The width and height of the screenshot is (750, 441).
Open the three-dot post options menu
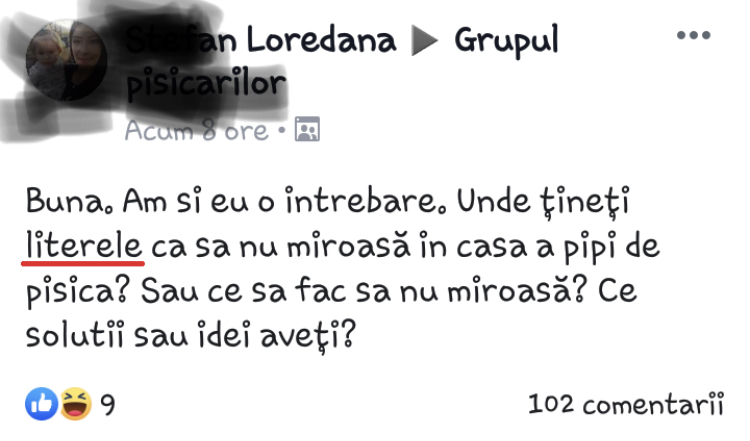tap(694, 35)
